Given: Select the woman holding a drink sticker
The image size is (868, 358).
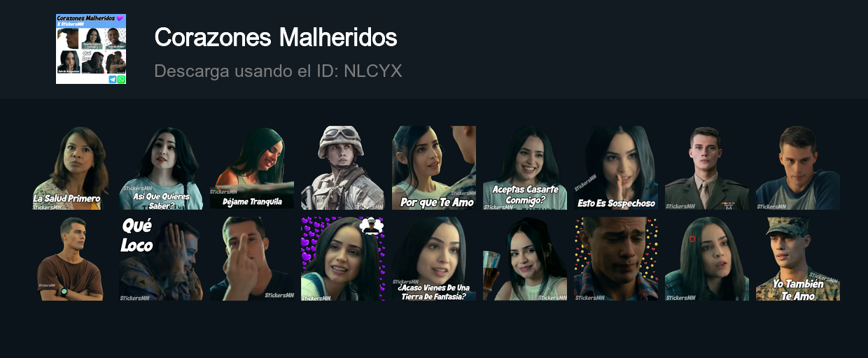Looking at the screenshot, I should tap(525, 259).
